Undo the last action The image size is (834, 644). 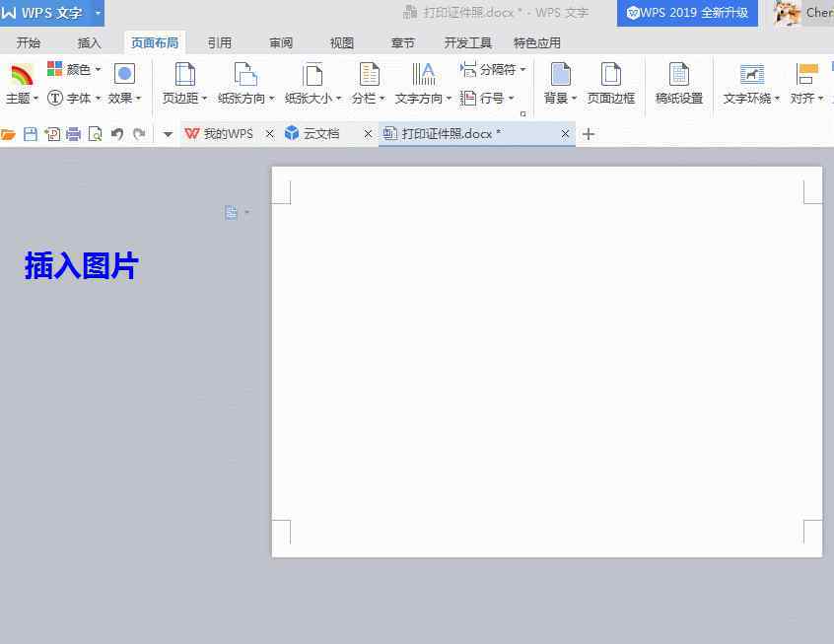[117, 134]
